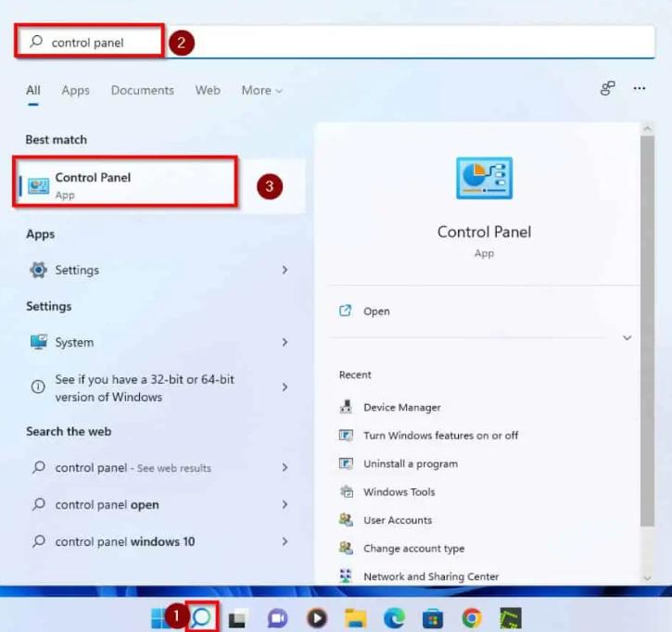Click the System monitor icon
Image resolution: width=672 pixels, height=632 pixels.
pyautogui.click(x=39, y=342)
